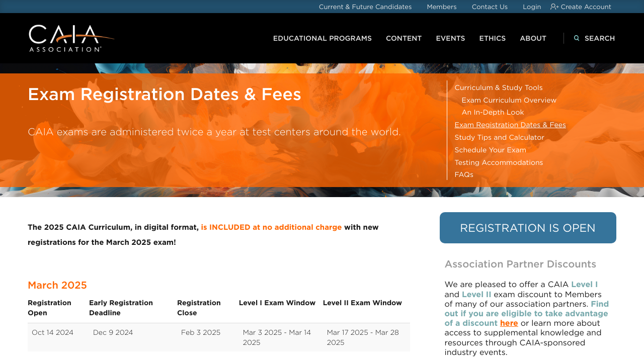Go to Contact Us page
The image size is (644, 362).
(490, 7)
